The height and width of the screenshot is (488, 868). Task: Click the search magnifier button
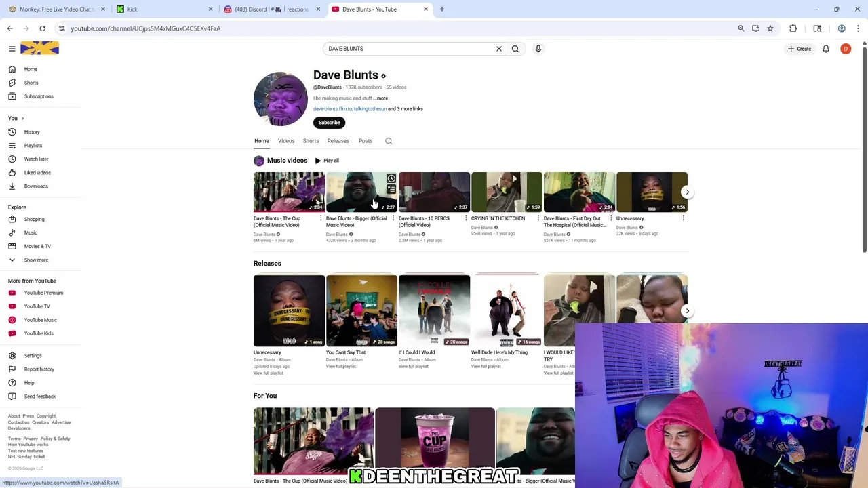[515, 49]
